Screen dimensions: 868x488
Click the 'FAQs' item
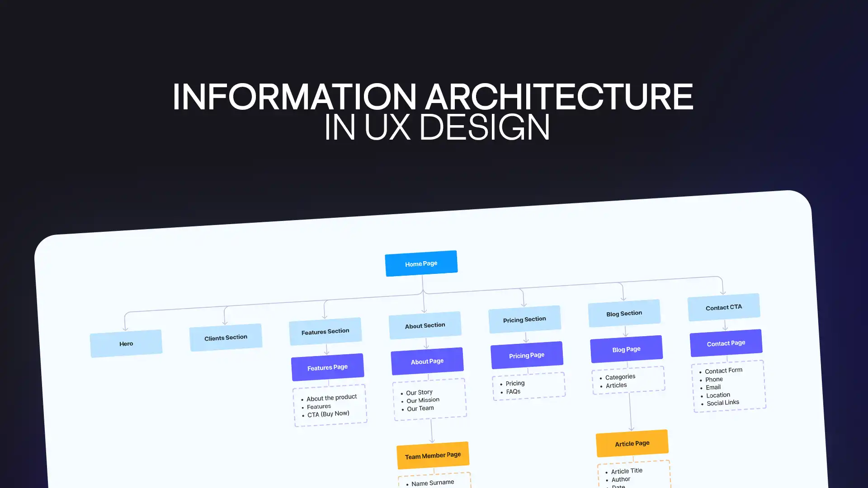[x=513, y=391]
